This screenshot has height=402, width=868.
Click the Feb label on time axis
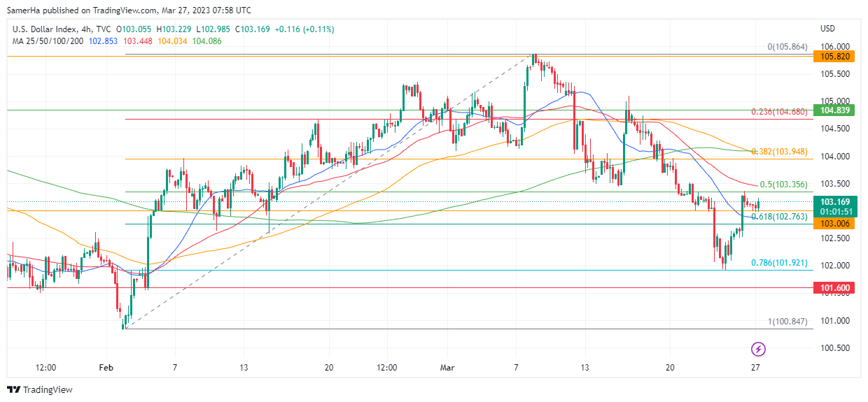click(106, 367)
